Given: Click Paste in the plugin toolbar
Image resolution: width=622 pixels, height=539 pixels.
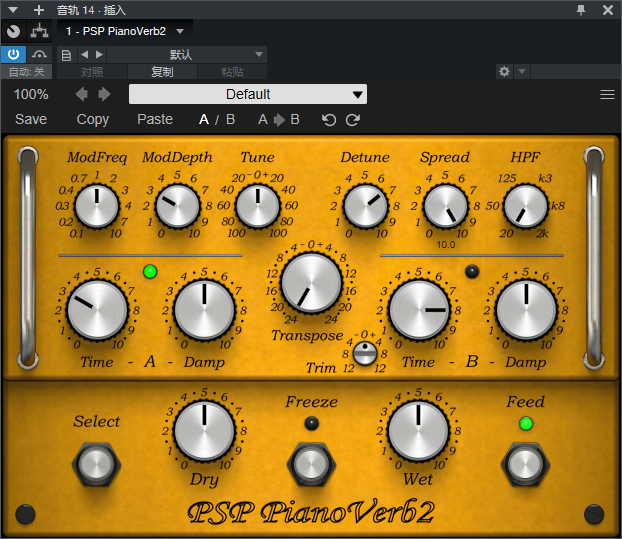Looking at the screenshot, I should point(155,119).
